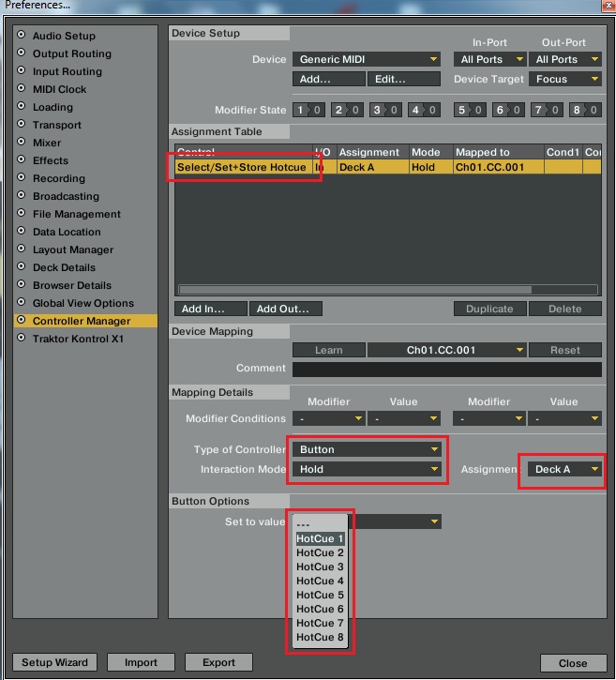
Task: Open Traktor Kontrol X1 settings
Action: pyautogui.click(x=78, y=339)
